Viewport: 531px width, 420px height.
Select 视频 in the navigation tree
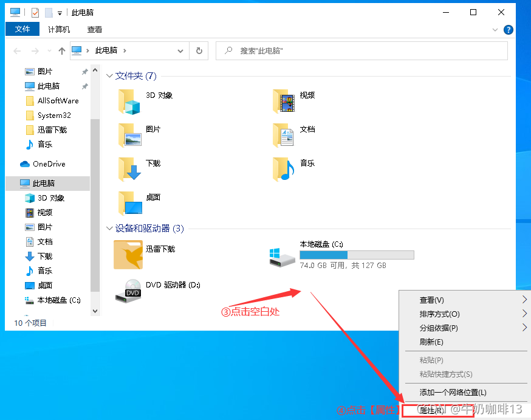pos(45,212)
